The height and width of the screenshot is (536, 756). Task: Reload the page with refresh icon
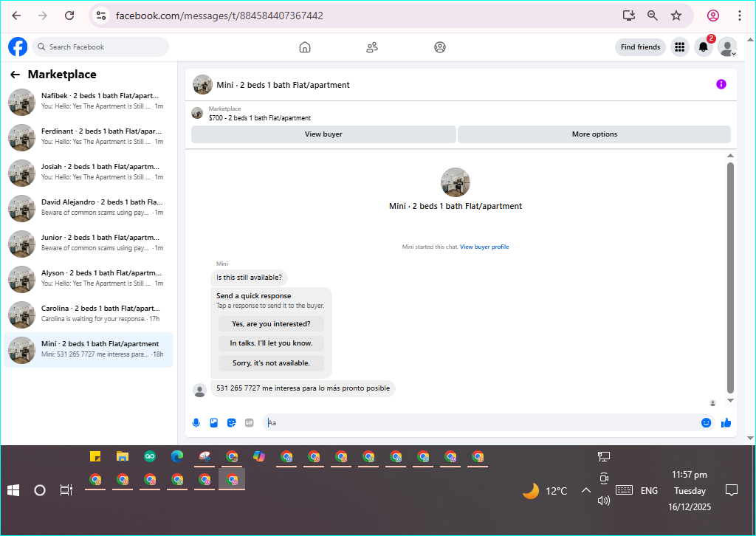pyautogui.click(x=69, y=16)
